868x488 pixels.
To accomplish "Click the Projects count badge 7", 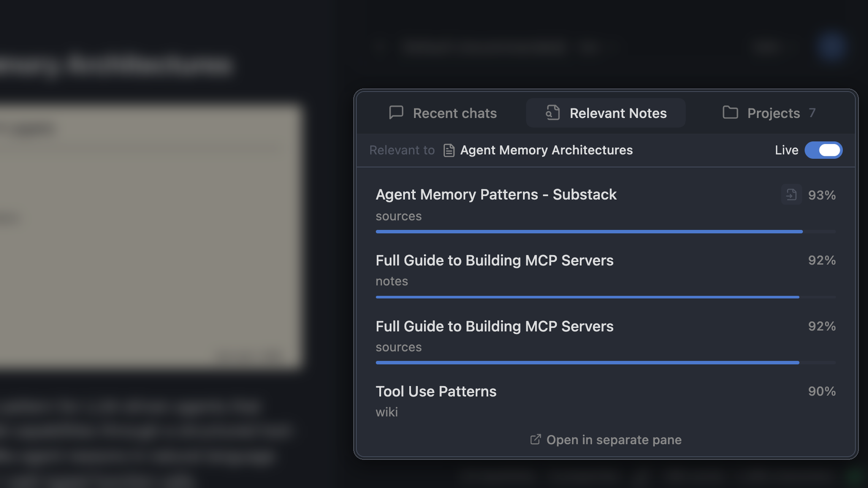I will point(812,113).
